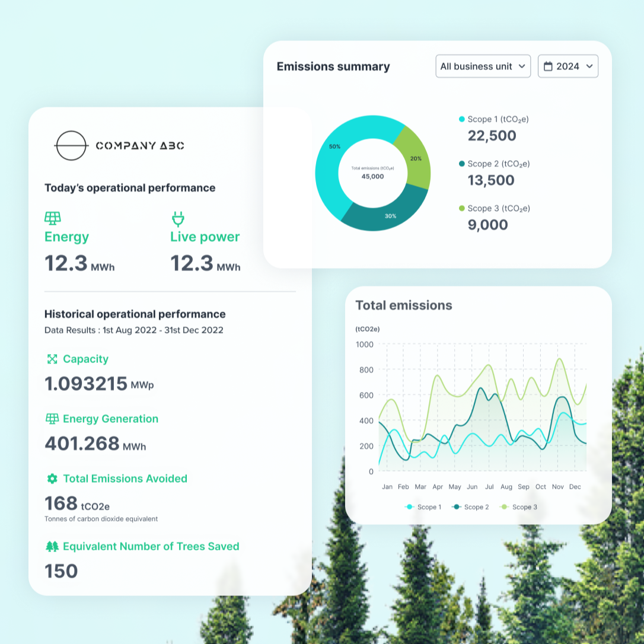Viewport: 644px width, 644px height.
Task: Click the 30% Scope 2 donut segment
Action: [390, 216]
